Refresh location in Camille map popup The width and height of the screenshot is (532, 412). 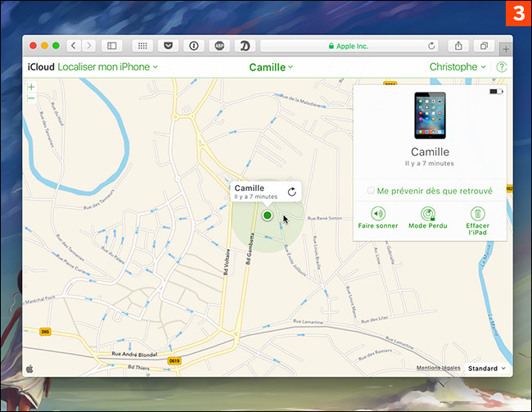click(x=291, y=192)
